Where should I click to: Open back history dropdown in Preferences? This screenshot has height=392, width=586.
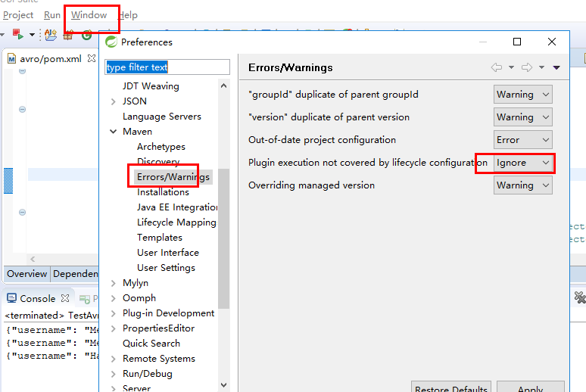[511, 67]
